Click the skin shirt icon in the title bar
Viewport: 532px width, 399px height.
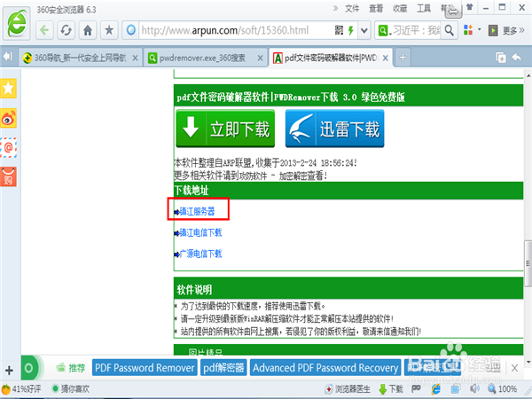coord(470,7)
